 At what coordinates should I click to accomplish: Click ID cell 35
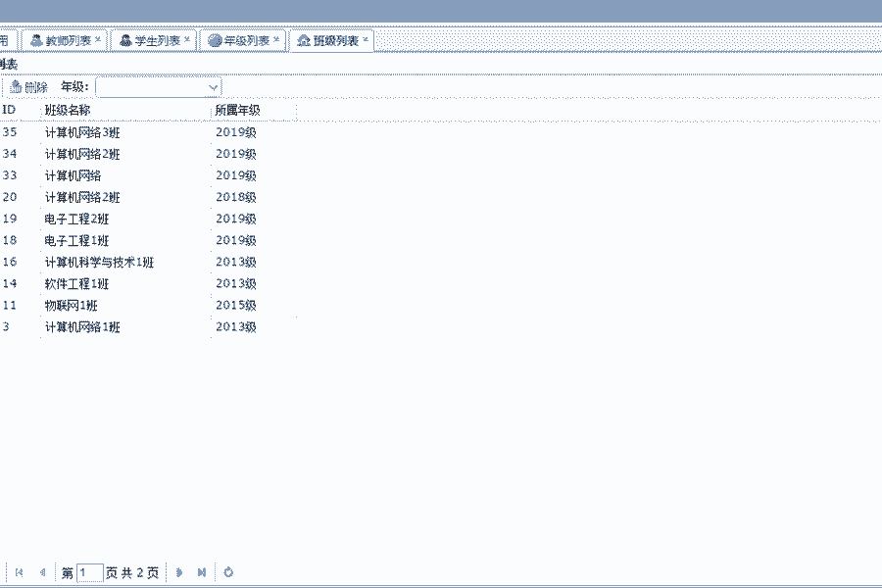[x=10, y=132]
